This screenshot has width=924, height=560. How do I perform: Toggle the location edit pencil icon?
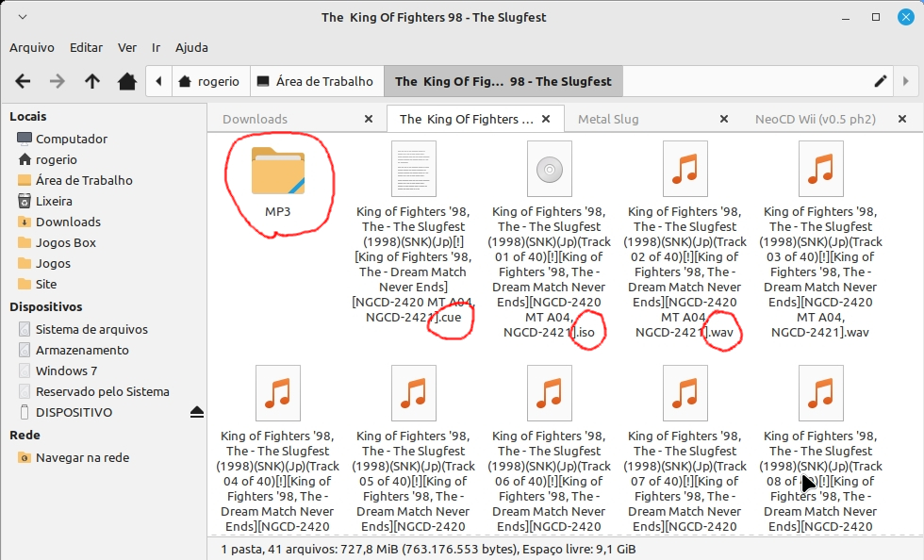click(x=881, y=81)
